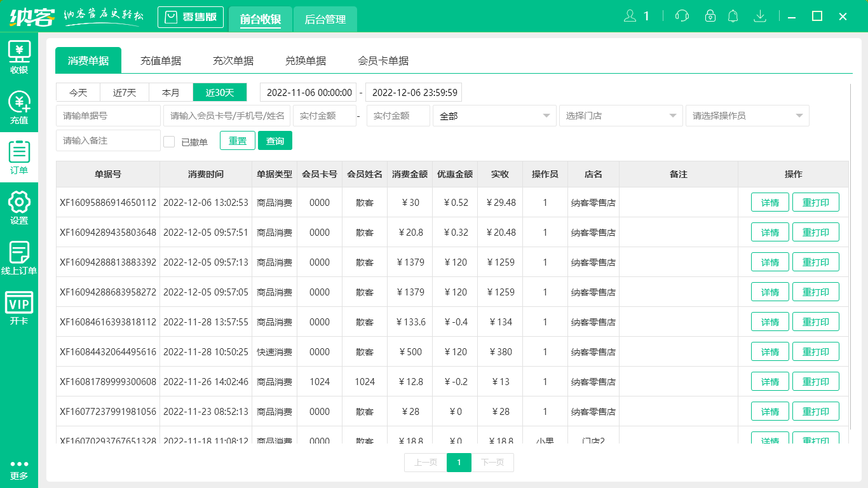868x488 pixels.
Task: Open the 选择门店 store selection dropdown
Action: point(621,116)
